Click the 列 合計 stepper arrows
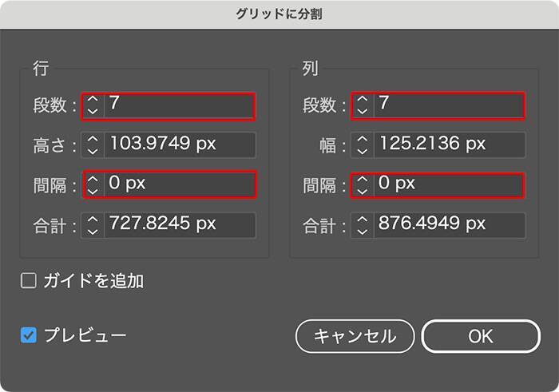 (363, 224)
